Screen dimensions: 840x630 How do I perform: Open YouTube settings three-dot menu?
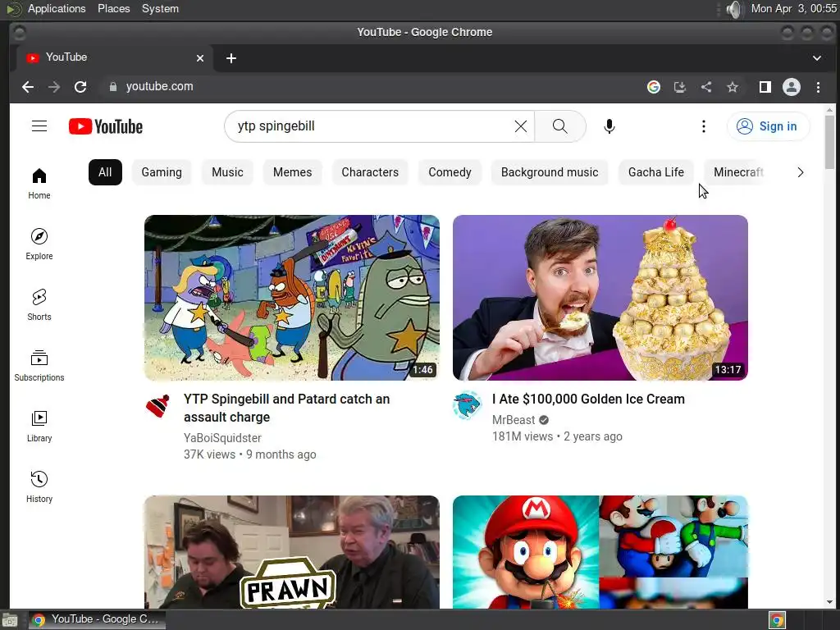click(x=703, y=126)
